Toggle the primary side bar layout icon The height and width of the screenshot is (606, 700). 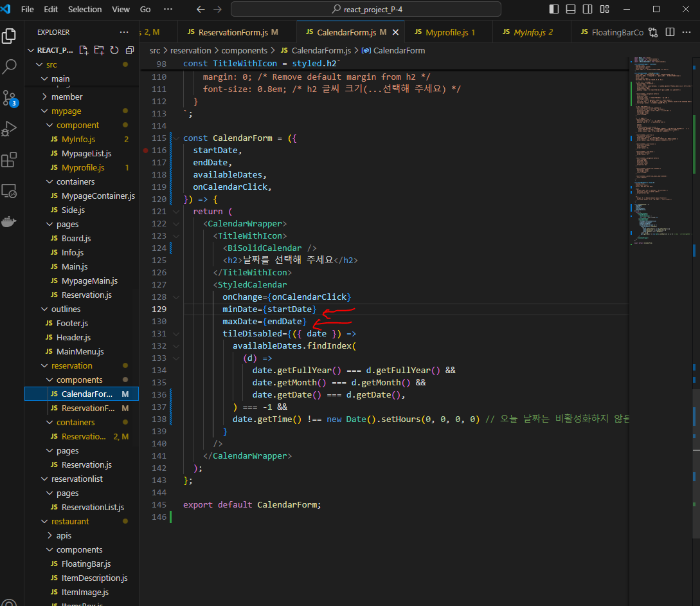[554, 9]
